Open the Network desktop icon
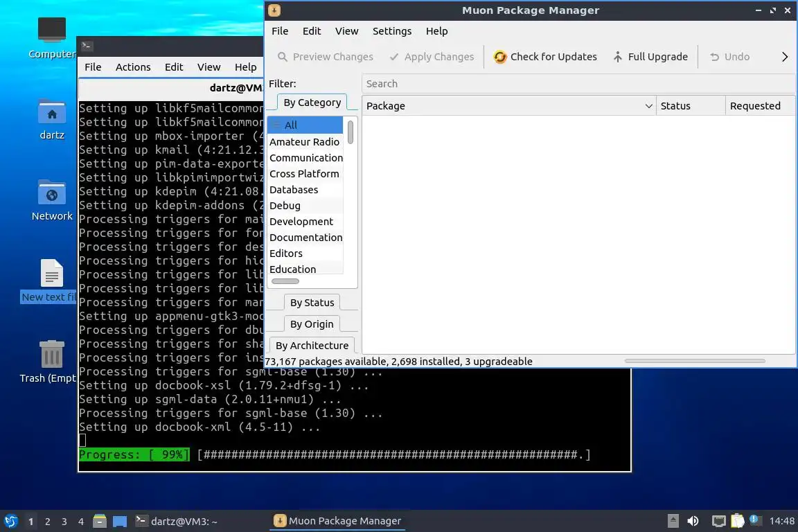798x532 pixels. (x=51, y=200)
